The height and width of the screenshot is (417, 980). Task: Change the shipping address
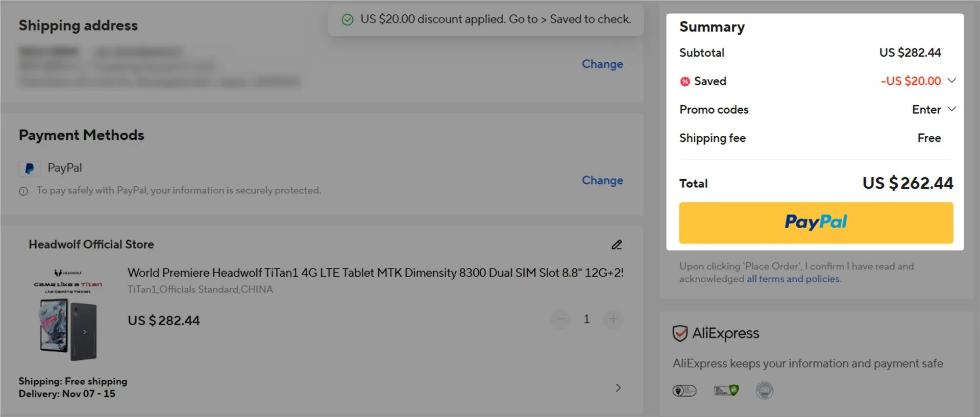point(602,64)
